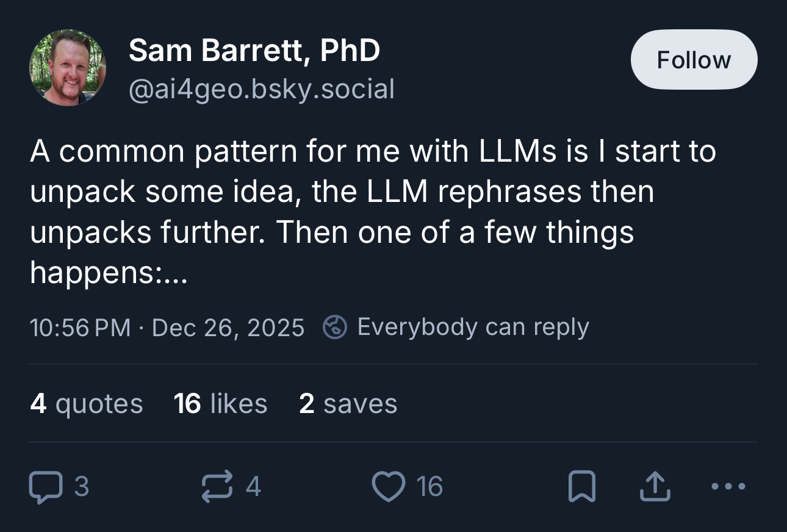Click the Everybody can reply label
The image size is (787, 532).
click(x=473, y=327)
